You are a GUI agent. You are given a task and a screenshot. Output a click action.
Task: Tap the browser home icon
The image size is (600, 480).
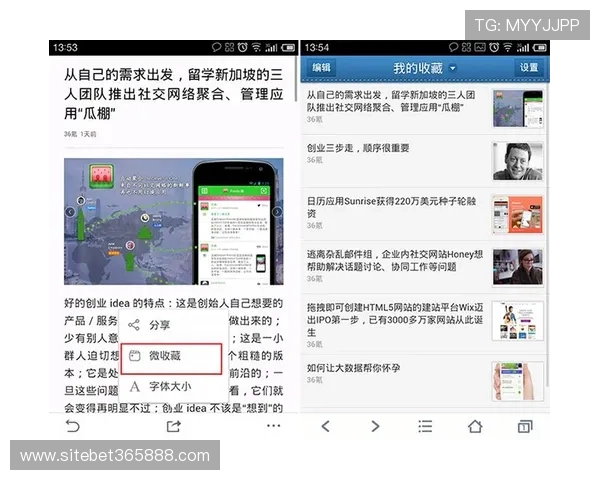click(475, 426)
